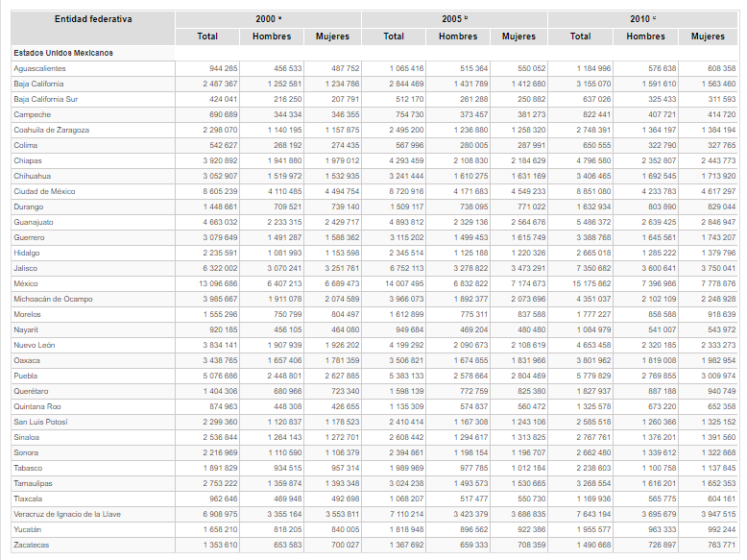Click the Jalisco row label
Viewport: 747px width, 560px height.
click(x=26, y=269)
